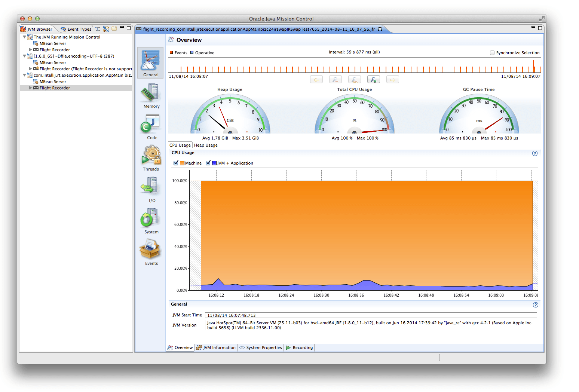
Task: Click the zoom in magnifier button
Action: [x=373, y=79]
